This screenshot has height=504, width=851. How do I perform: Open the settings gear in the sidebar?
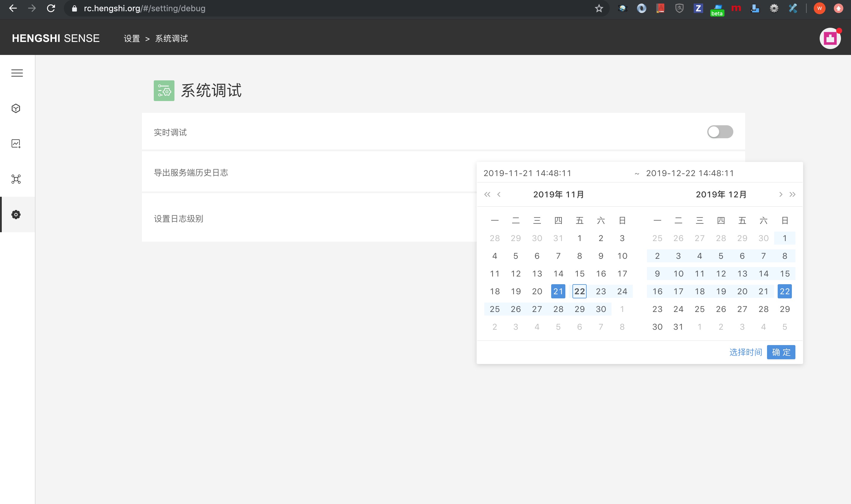[16, 215]
